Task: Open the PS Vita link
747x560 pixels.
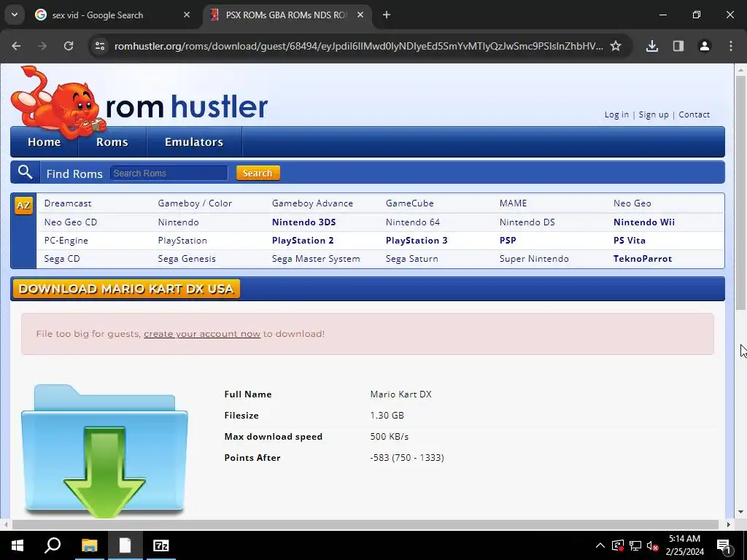Action: [x=630, y=241]
